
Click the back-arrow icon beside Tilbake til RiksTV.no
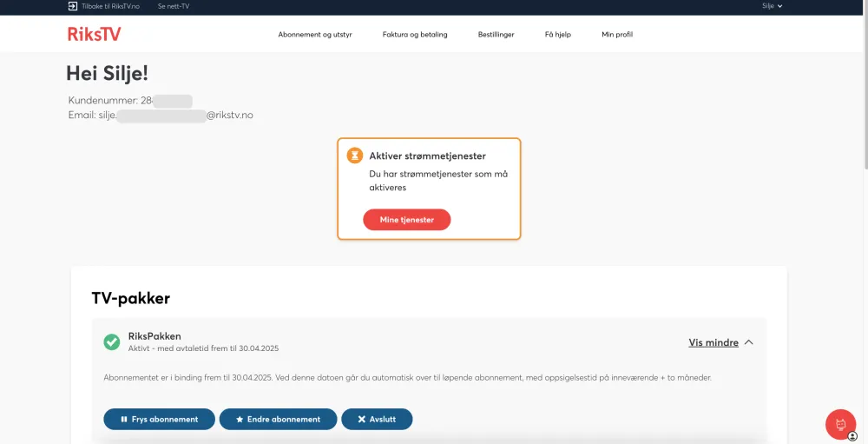pyautogui.click(x=73, y=6)
